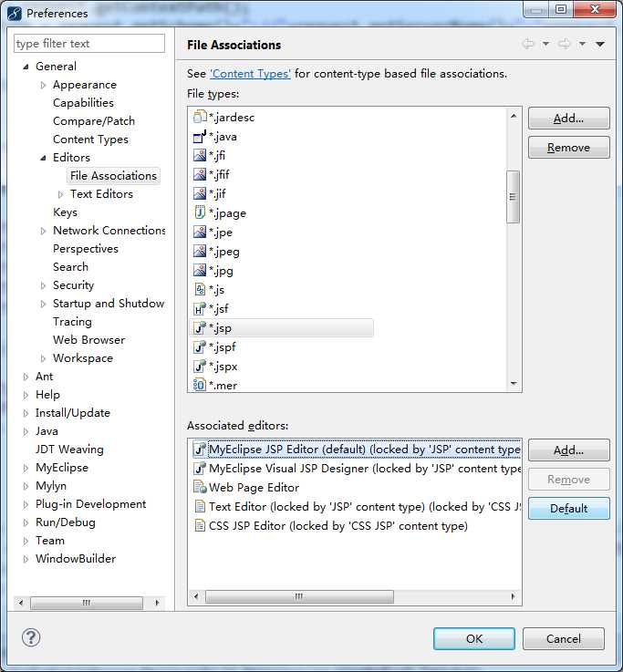623x672 pixels.
Task: Collapse the General tree node
Action: (26, 67)
